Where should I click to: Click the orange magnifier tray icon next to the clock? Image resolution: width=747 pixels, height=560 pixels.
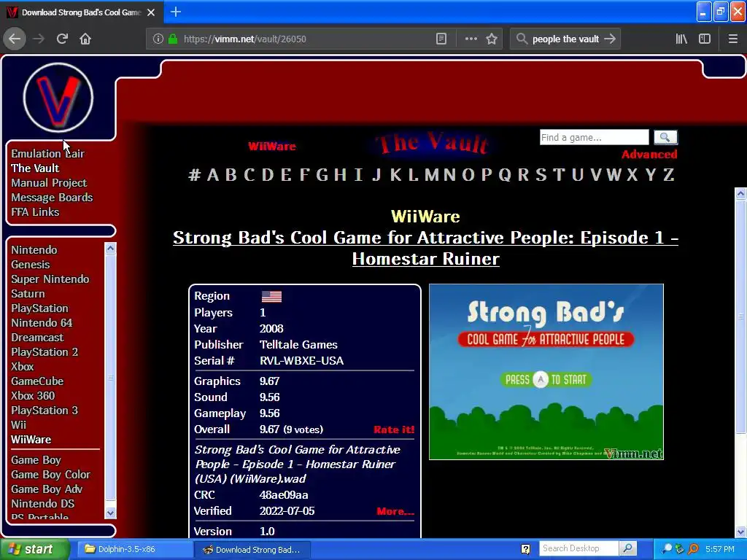point(694,549)
